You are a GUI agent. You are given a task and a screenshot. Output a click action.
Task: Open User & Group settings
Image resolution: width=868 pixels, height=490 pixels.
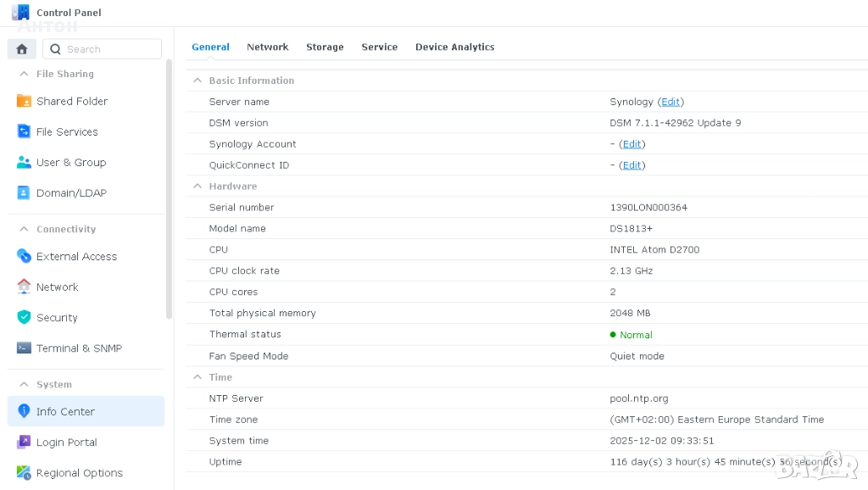(70, 162)
